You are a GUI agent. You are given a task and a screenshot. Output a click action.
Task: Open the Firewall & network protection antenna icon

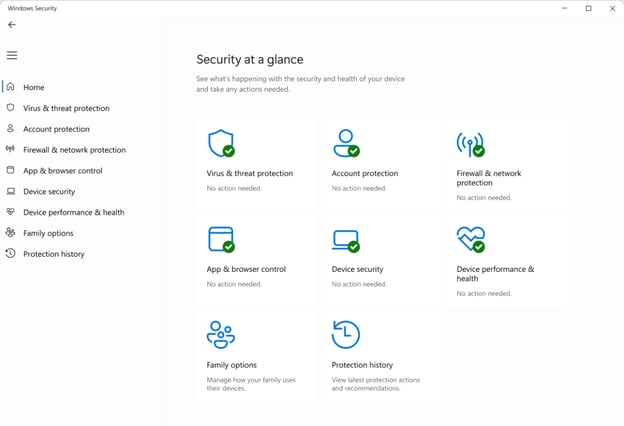pyautogui.click(x=470, y=143)
